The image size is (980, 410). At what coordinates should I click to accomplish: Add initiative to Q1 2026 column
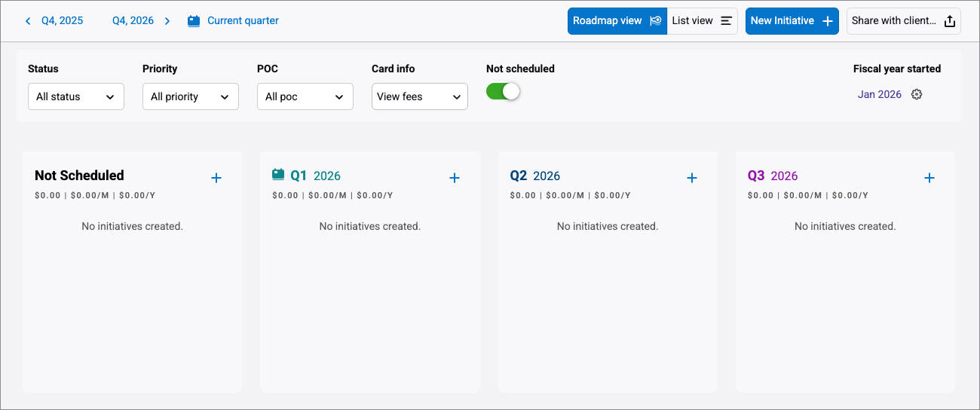pos(455,178)
